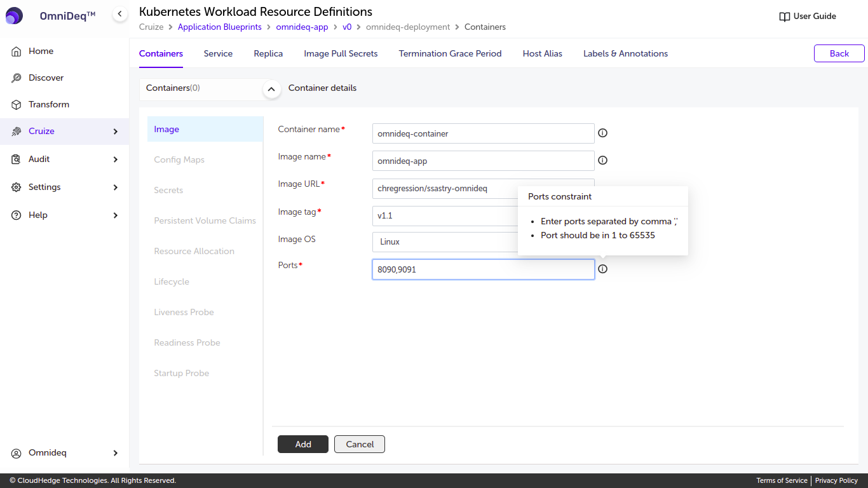
Task: Switch to the Replica tab
Action: [268, 54]
